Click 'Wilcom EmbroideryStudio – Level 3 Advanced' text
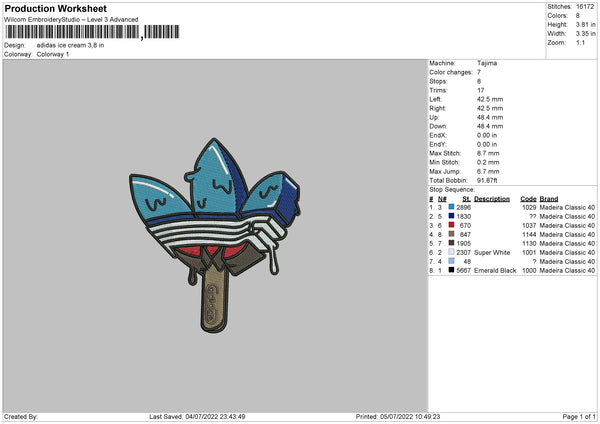This screenshot has height=424, width=600. 71,20
